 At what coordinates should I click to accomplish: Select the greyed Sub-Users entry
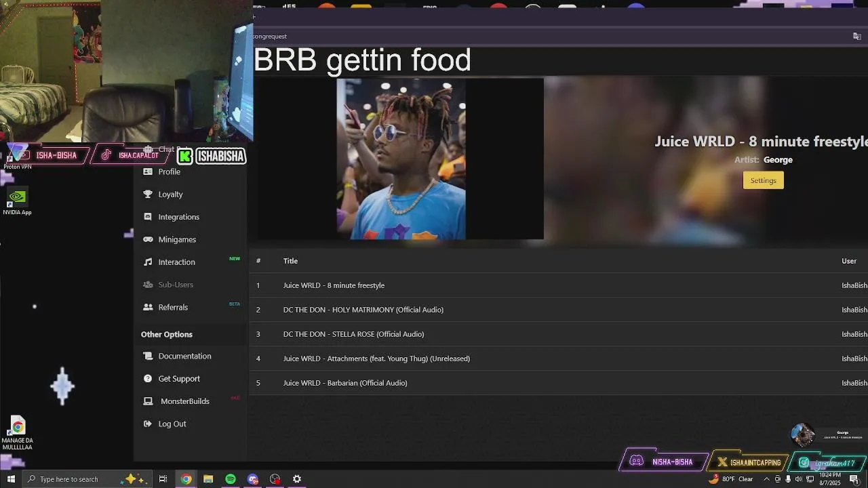176,285
